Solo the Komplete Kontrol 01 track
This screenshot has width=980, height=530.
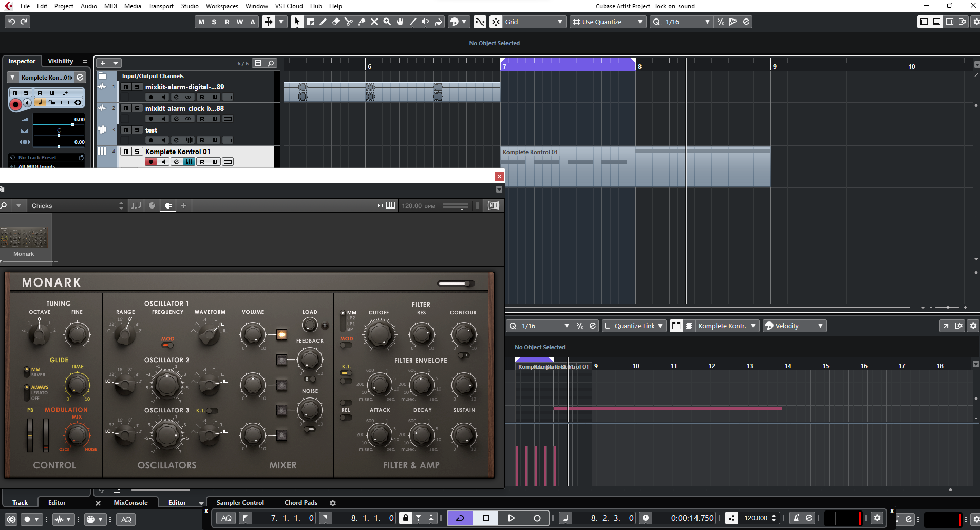pyautogui.click(x=137, y=152)
